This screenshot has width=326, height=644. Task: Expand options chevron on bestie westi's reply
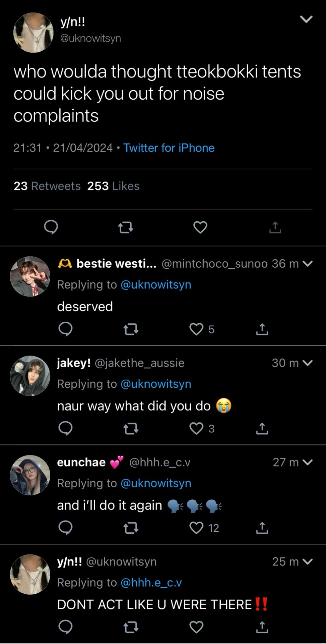(x=308, y=264)
